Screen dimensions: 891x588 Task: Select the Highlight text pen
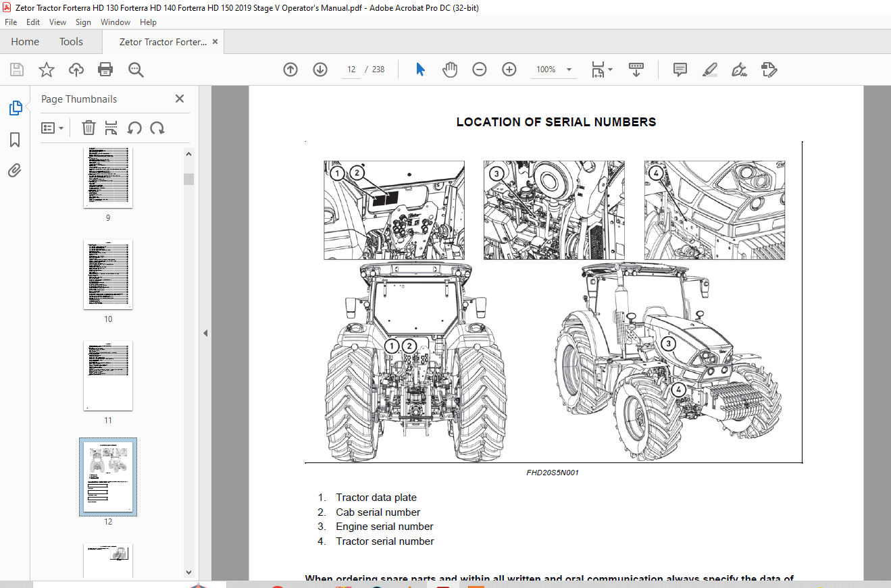pos(710,70)
